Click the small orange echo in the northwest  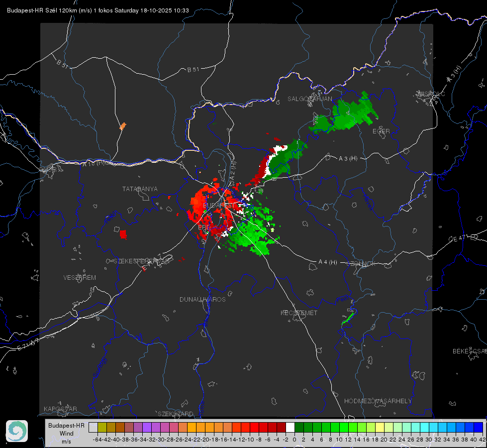123,126
